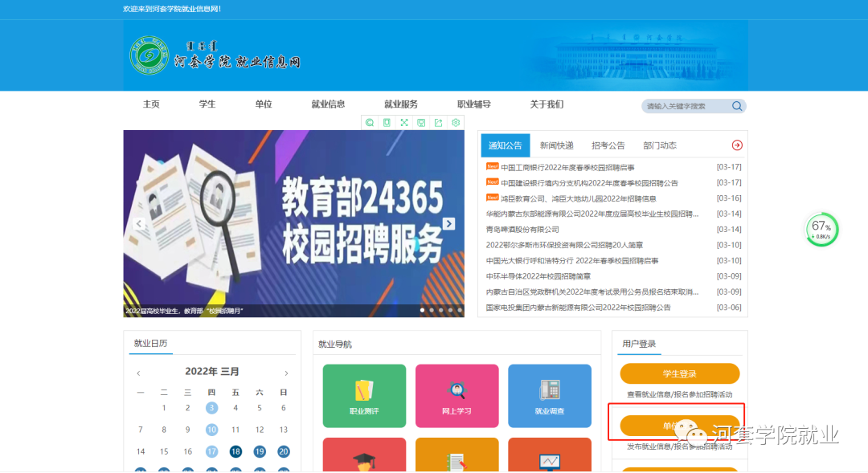This screenshot has height=473, width=868.
Task: Open the 内蒙古自治区党政群机关 exam notice link
Action: pos(592,292)
